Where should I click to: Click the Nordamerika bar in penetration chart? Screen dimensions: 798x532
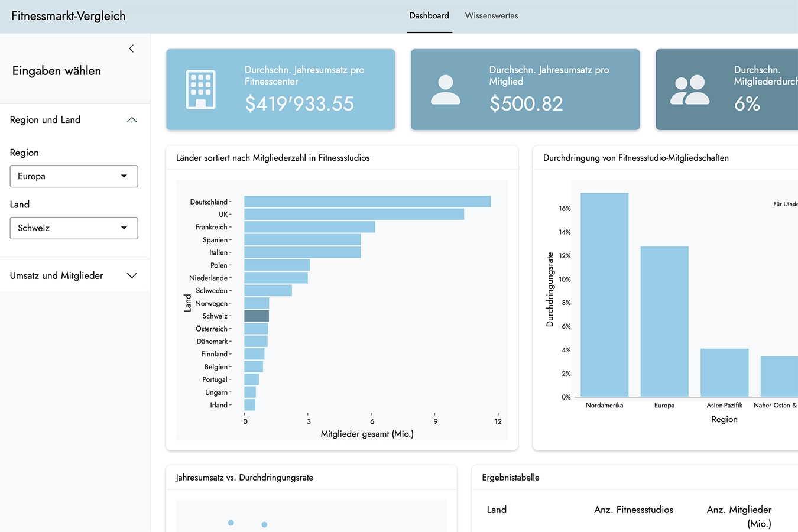(604, 296)
